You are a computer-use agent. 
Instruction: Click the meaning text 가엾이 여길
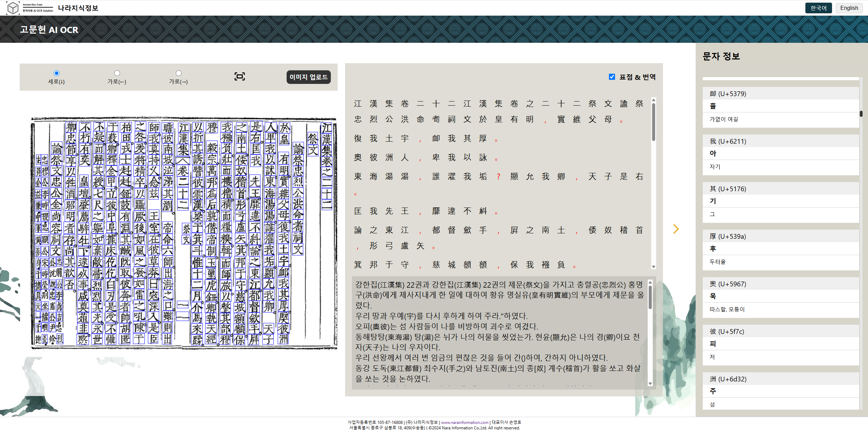point(724,119)
